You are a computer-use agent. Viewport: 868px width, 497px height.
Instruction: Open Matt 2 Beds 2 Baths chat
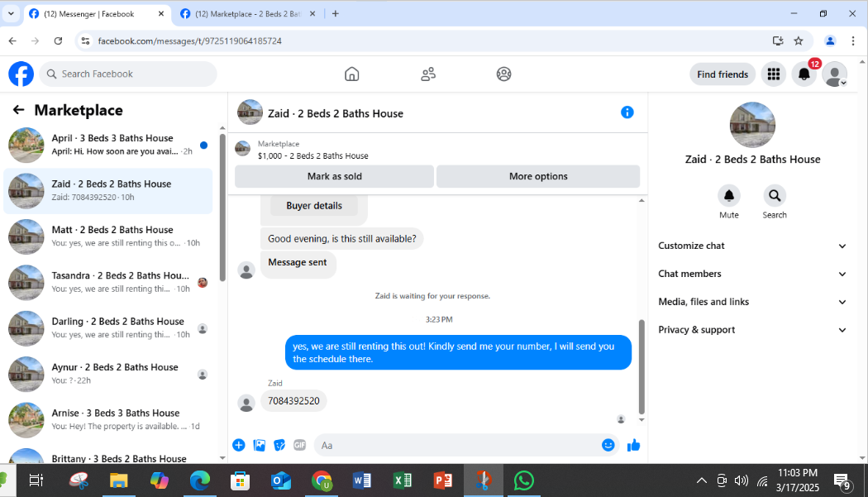coord(108,237)
